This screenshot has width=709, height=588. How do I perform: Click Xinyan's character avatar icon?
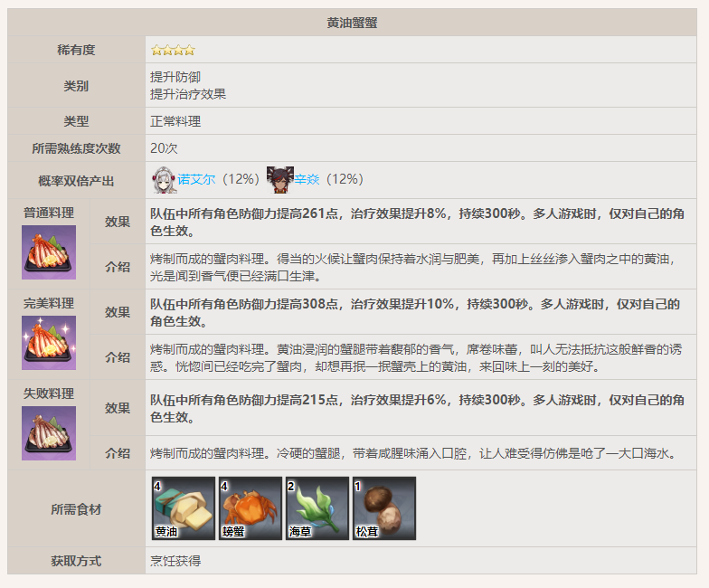(280, 179)
